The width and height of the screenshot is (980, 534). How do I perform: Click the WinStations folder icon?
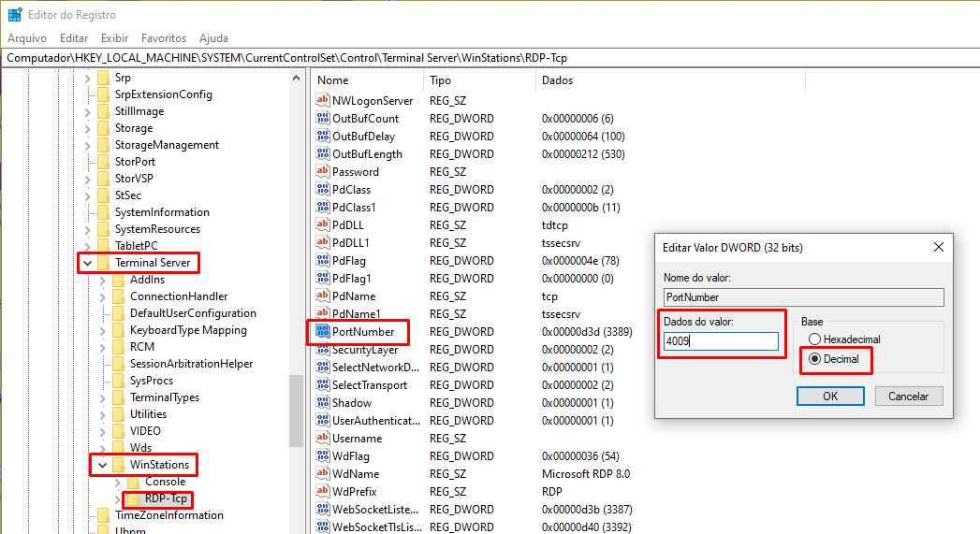tap(119, 465)
